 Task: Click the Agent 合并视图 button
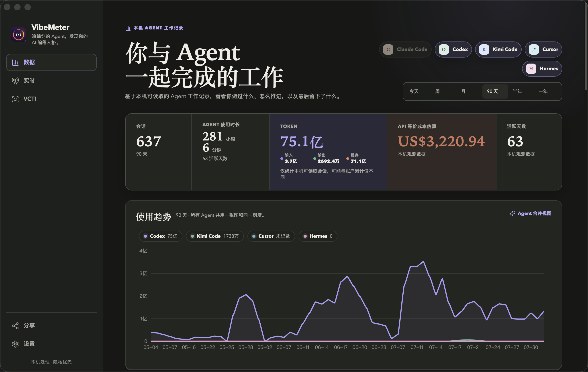tap(530, 213)
